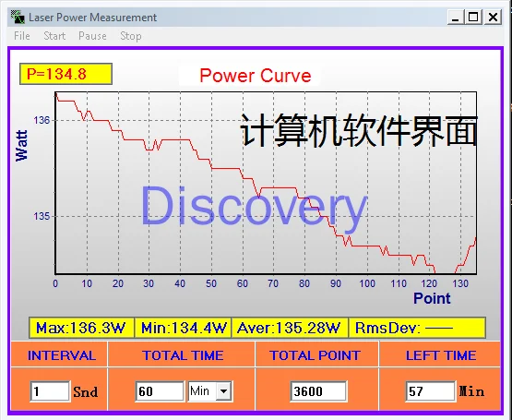Click the P=134.8 power readout

65,74
